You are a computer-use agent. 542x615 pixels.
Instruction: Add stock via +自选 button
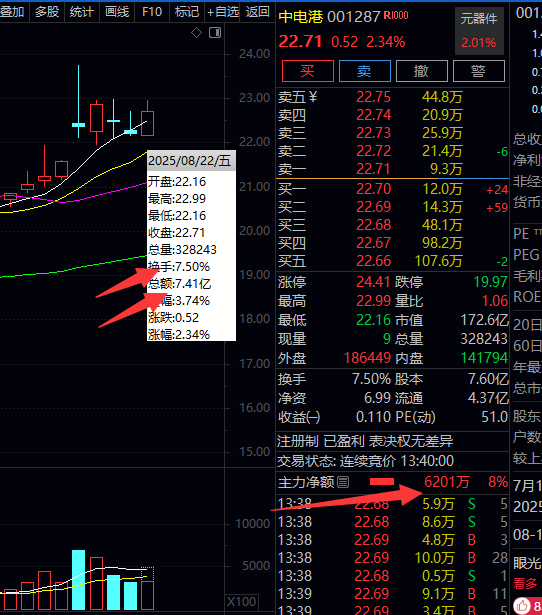[x=222, y=12]
